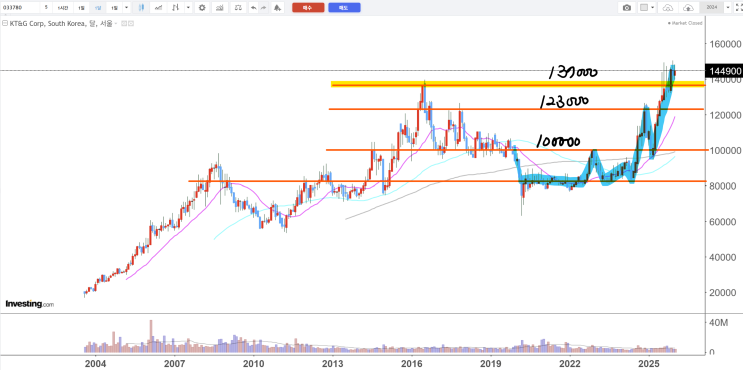743x370 pixels.
Task: Click the chart layout square icon
Action: (644, 8)
